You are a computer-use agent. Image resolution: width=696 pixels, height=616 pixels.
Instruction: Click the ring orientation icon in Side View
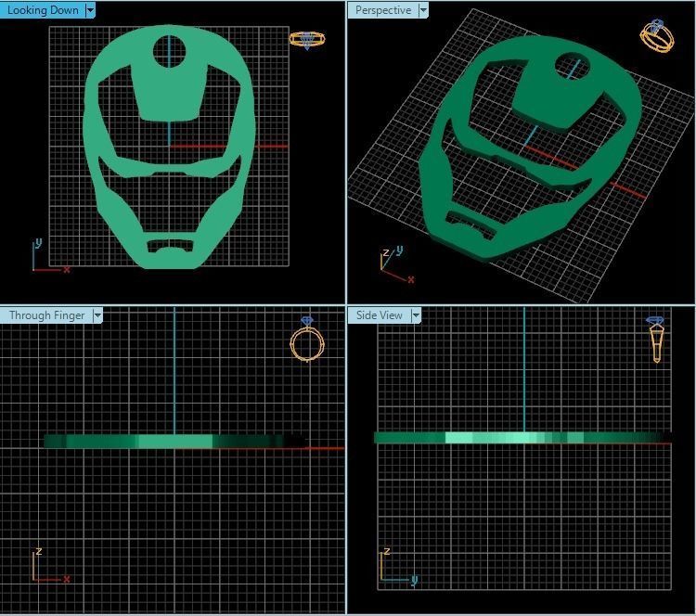pos(655,340)
